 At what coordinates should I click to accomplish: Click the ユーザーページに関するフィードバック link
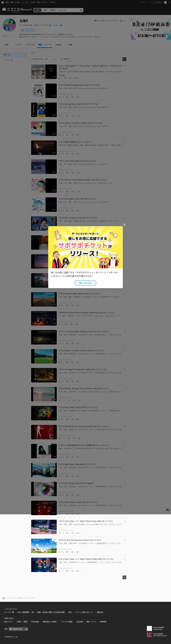(20, 598)
